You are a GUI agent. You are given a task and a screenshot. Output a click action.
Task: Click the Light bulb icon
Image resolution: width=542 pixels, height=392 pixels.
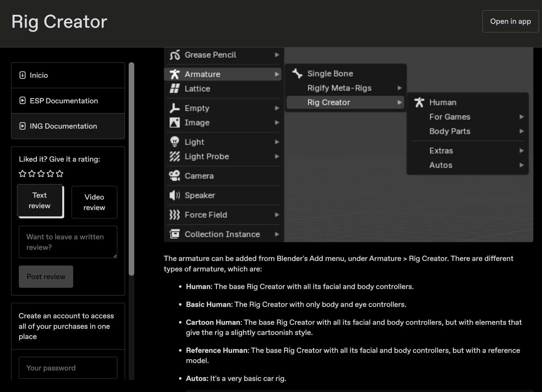tap(175, 142)
